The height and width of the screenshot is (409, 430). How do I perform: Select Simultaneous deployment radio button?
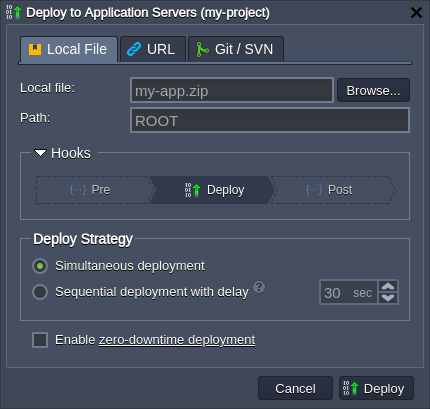coord(40,266)
